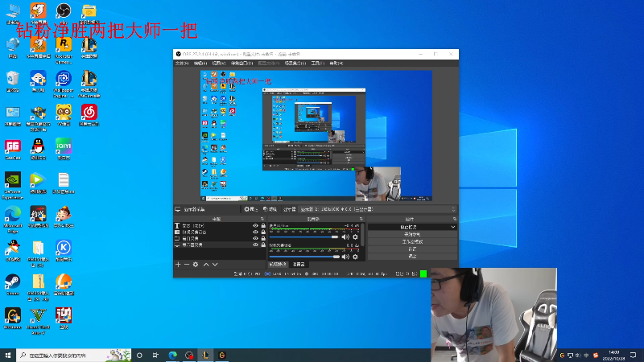Adjust the desktop audio volume slider
The height and width of the screenshot is (362, 644).
[x=304, y=237]
